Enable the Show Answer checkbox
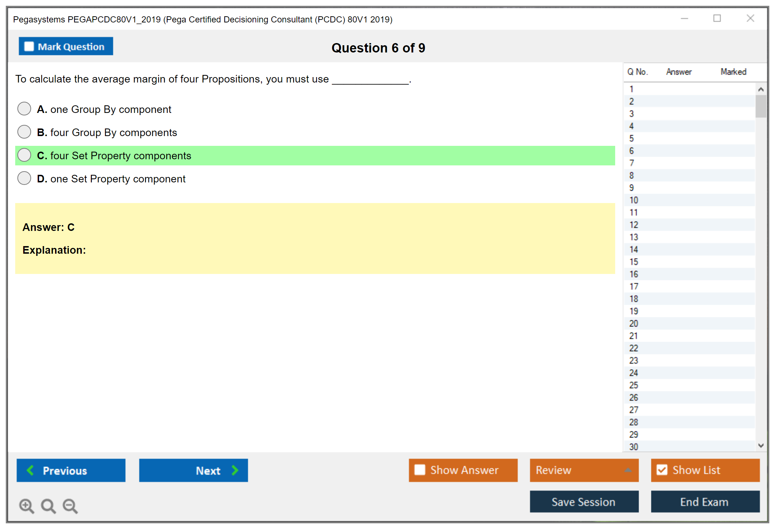The image size is (778, 532). 420,470
